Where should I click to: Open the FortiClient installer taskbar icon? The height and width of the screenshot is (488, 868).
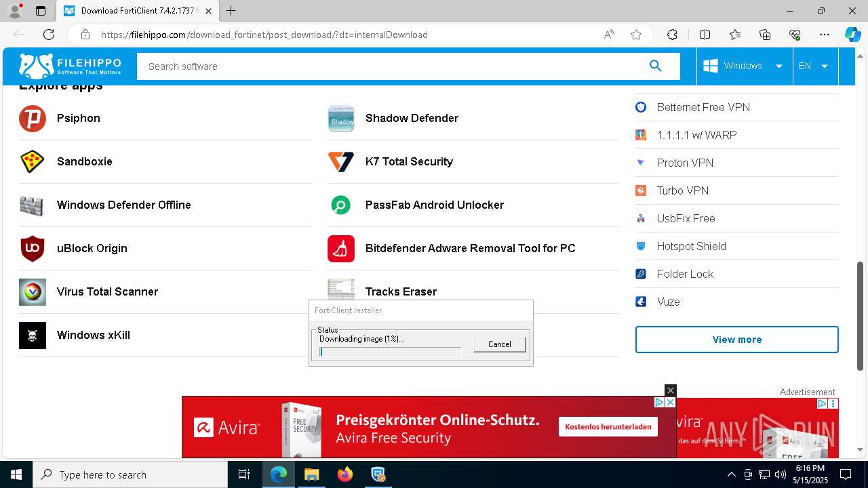click(378, 474)
